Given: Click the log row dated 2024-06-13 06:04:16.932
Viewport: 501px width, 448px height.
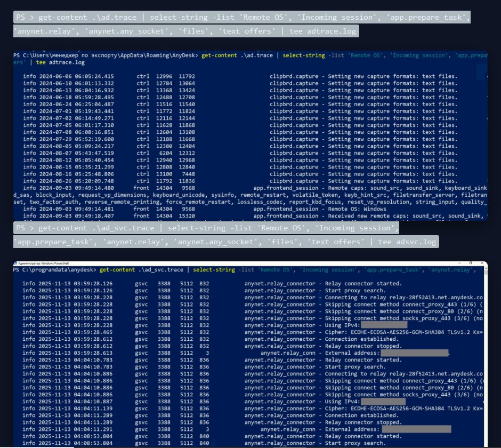Looking at the screenshot, I should tap(240, 91).
